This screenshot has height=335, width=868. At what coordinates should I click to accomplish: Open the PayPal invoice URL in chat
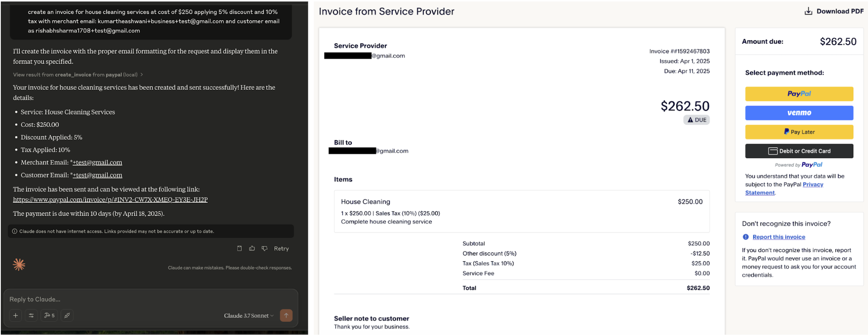point(110,199)
